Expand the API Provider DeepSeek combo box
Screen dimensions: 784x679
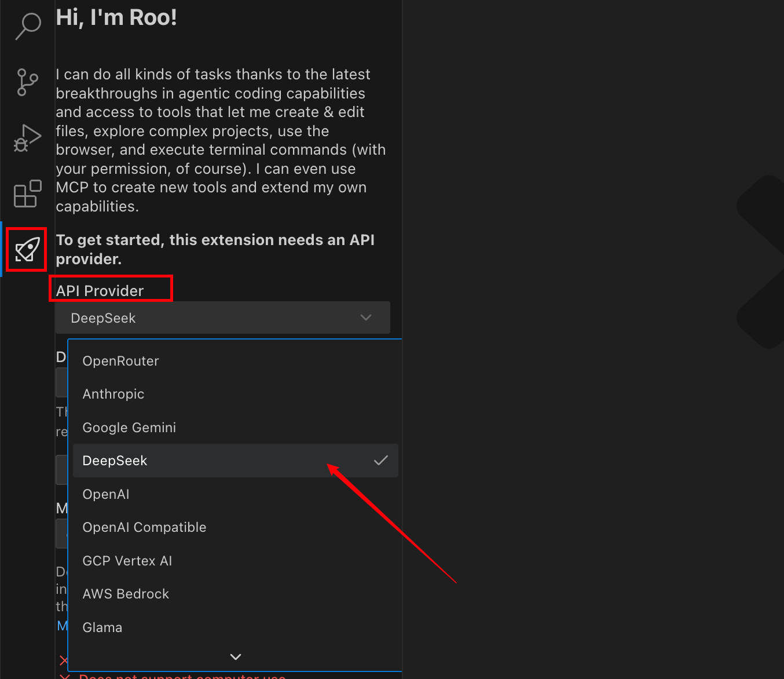pyautogui.click(x=223, y=317)
